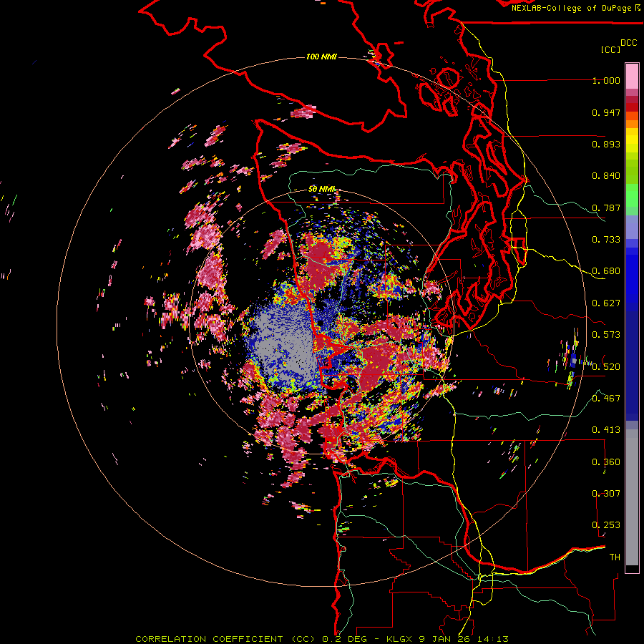This screenshot has height=644, width=644.
Task: Click the 0.947 color scale value
Action: 606,112
